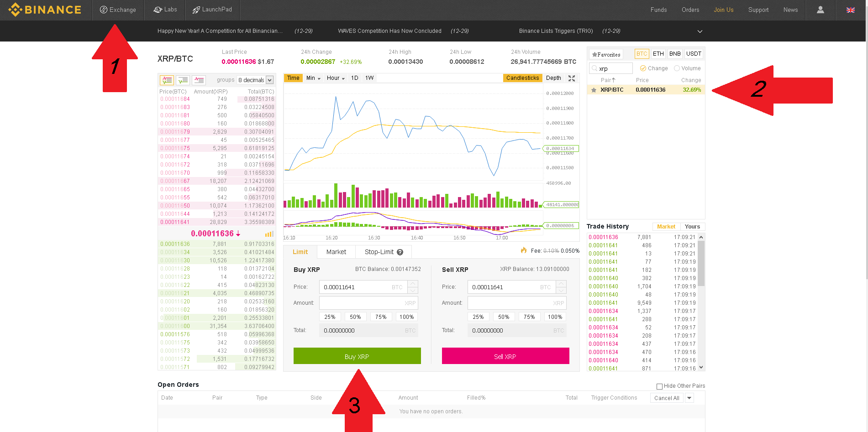Show Yours trade history
The height and width of the screenshot is (432, 868).
(692, 227)
